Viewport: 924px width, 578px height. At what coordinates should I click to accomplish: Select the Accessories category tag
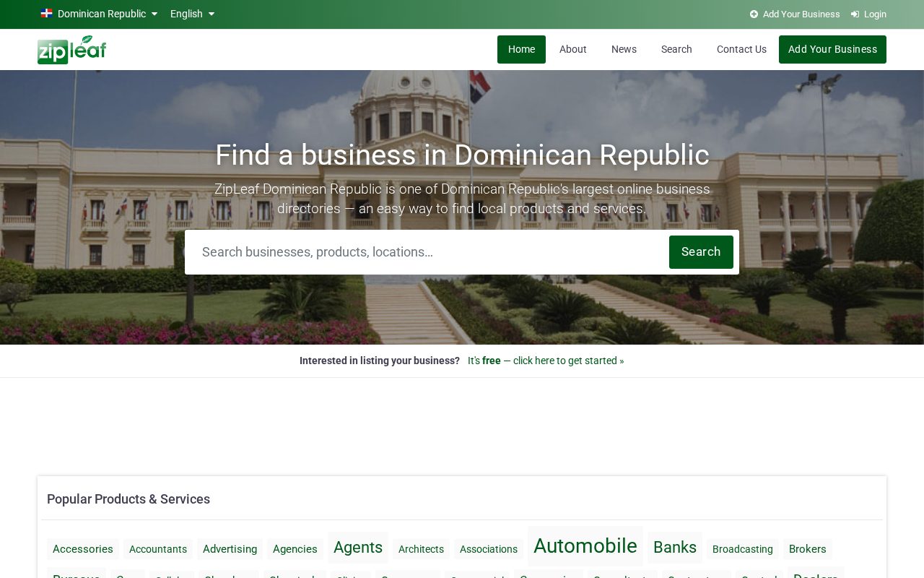coord(83,549)
